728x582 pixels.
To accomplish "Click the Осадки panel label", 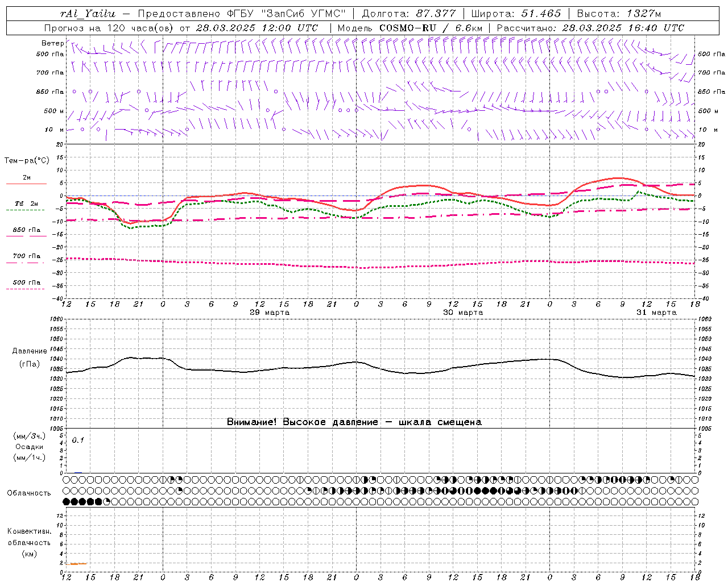I will (29, 447).
